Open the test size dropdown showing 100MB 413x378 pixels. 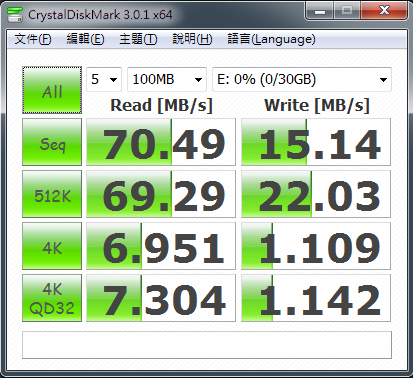click(x=167, y=79)
